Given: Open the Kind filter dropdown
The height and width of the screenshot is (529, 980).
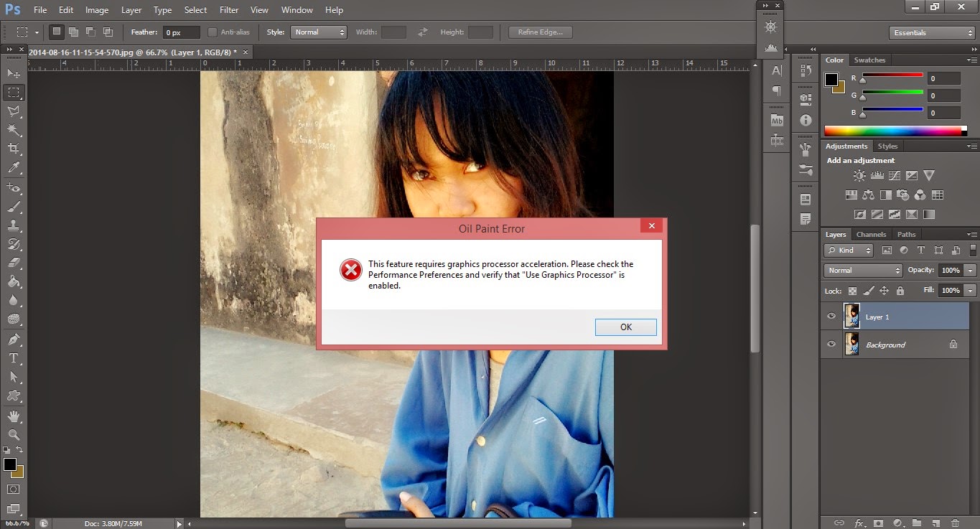Looking at the screenshot, I should point(847,250).
